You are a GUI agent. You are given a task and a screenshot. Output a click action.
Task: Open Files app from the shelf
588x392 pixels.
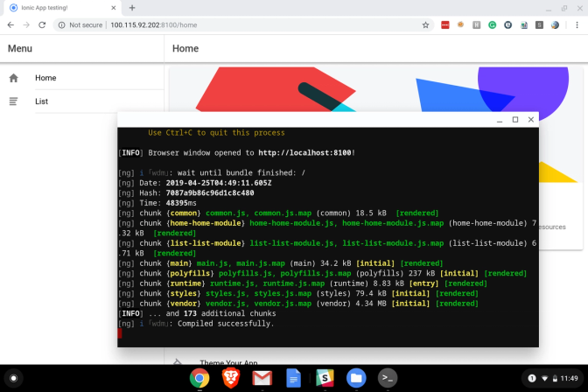tap(356, 378)
